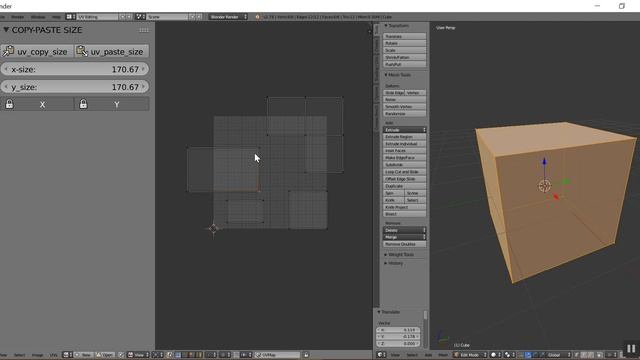Screen dimensions: 640x360
Task: Click the UVMap selector field
Action: pos(277,355)
